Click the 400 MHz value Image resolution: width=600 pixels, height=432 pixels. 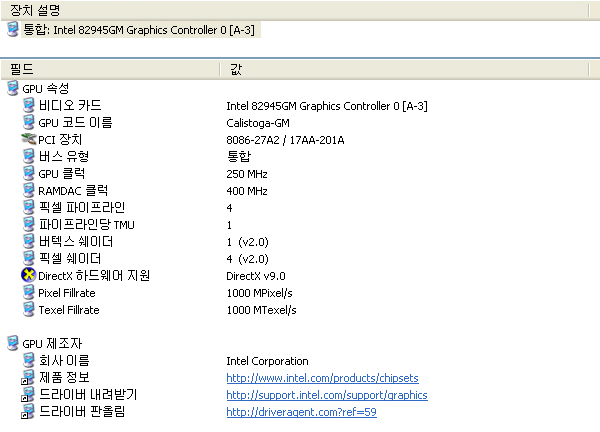pos(247,191)
